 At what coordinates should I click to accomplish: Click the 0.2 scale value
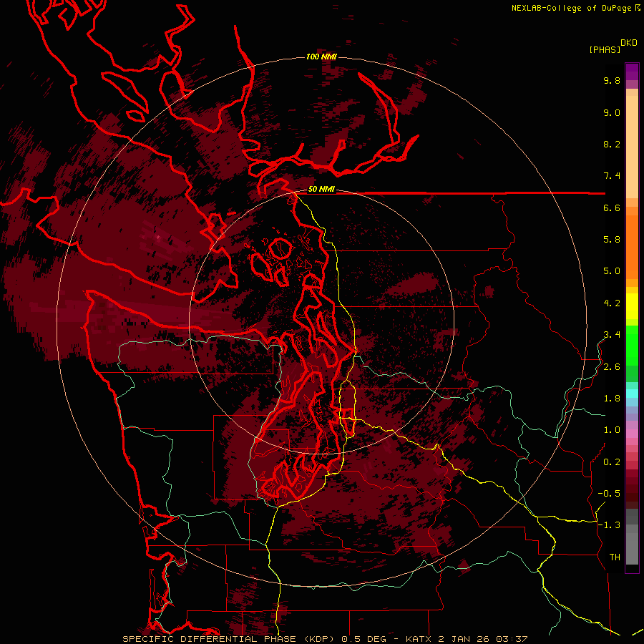pyautogui.click(x=612, y=462)
